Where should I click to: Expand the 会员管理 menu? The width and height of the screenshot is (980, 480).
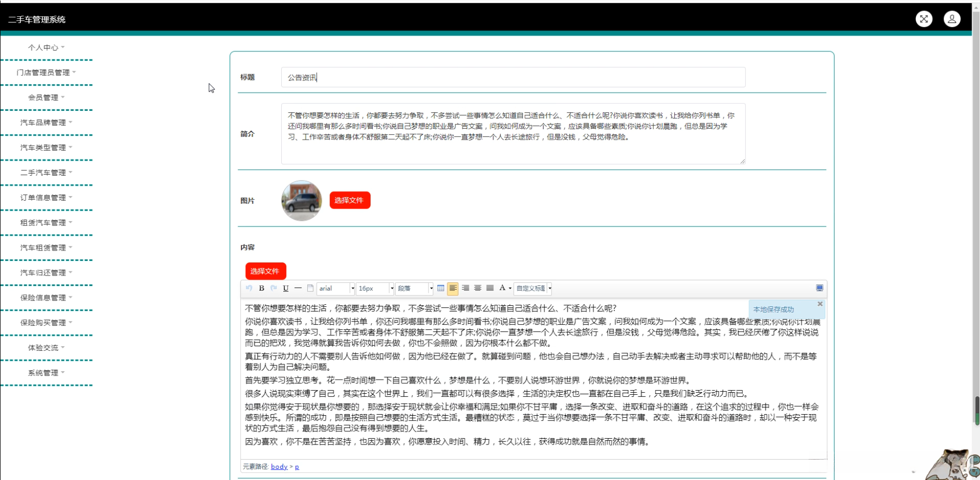pos(47,98)
